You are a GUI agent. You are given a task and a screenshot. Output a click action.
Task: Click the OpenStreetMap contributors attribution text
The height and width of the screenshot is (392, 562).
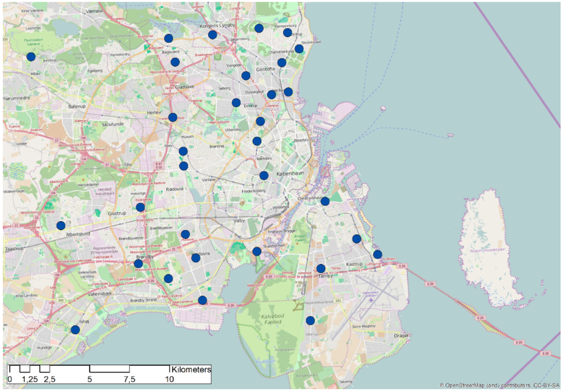pyautogui.click(x=499, y=386)
